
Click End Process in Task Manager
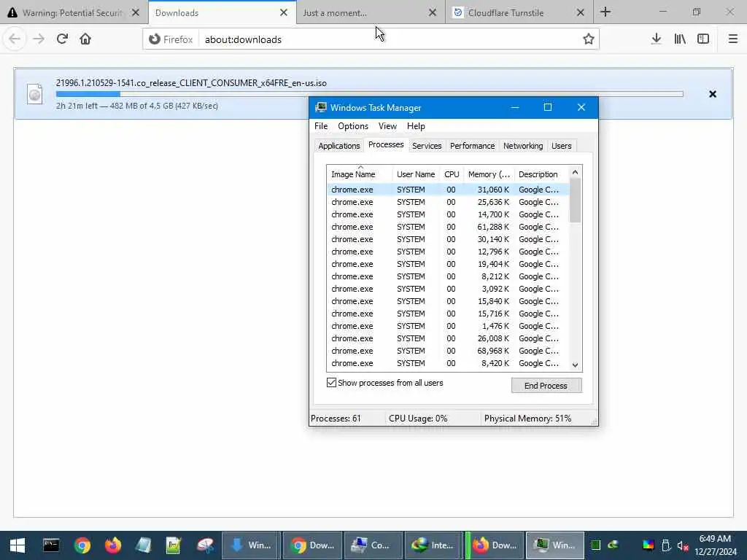point(546,386)
